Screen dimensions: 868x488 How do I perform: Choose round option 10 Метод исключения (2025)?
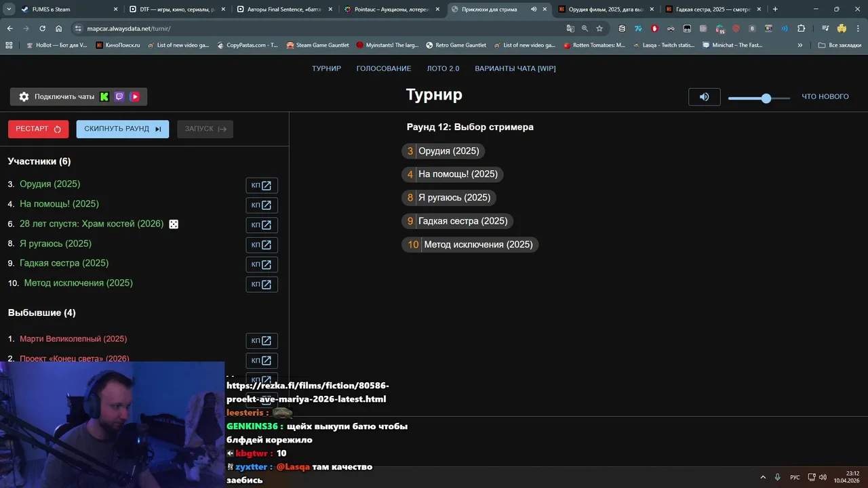pyautogui.click(x=470, y=245)
